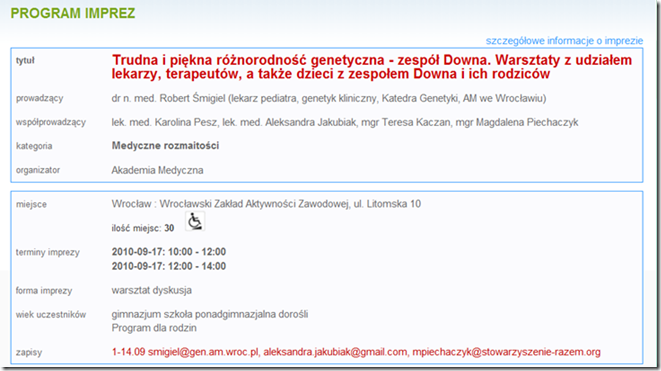Image resolution: width=661 pixels, height=371 pixels.
Task: Click the 'organizator' row label
Action: [38, 170]
